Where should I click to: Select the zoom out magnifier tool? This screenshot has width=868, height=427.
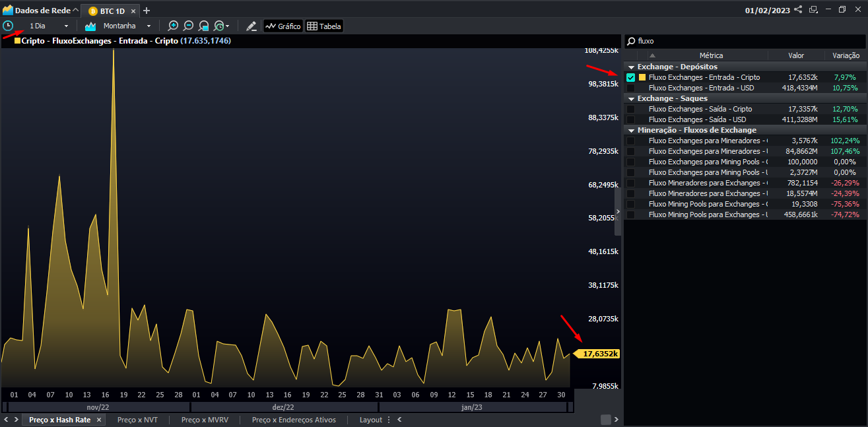(188, 25)
